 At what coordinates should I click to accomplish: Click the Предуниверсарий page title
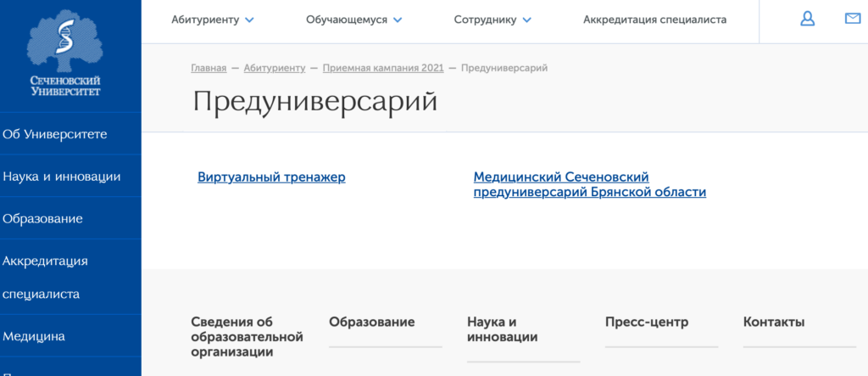coord(315,102)
